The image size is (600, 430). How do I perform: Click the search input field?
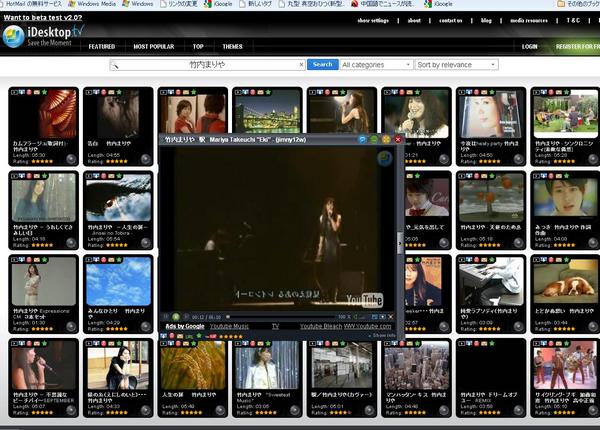[209, 65]
